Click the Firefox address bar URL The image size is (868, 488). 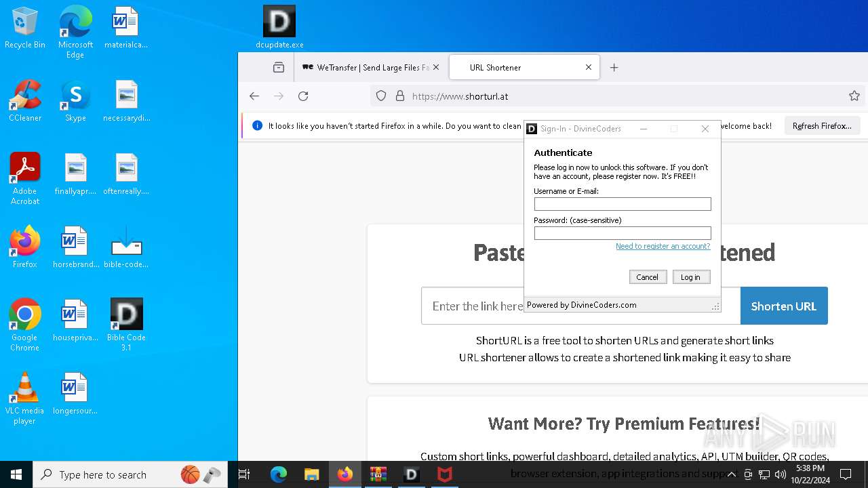[x=460, y=96]
